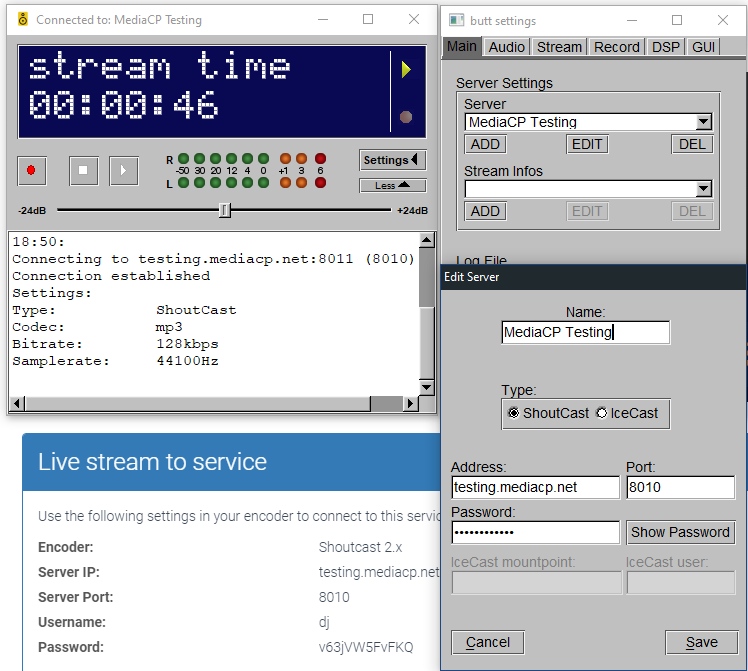Delete the selected server with DEL
This screenshot has height=671, width=748.
click(x=692, y=144)
